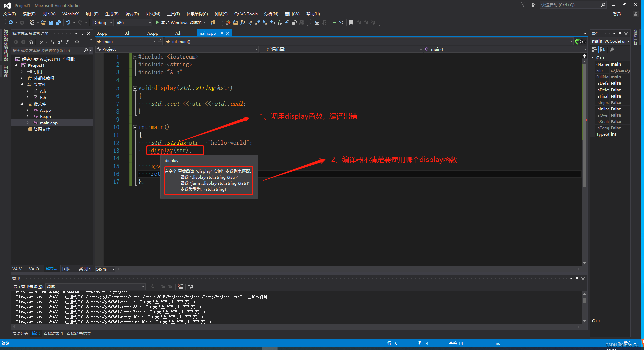The image size is (644, 350).
Task: Start debugging with 本地 Windows 调试器
Action: tap(180, 23)
